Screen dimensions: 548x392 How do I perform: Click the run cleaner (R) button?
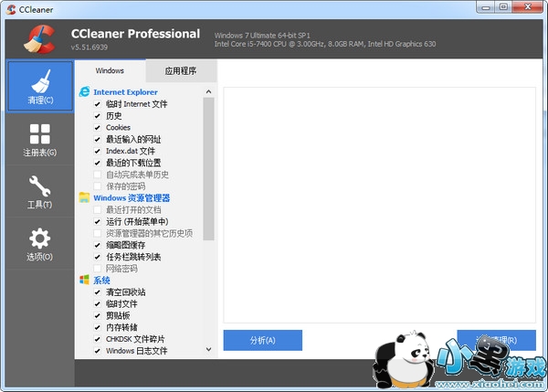[496, 340]
